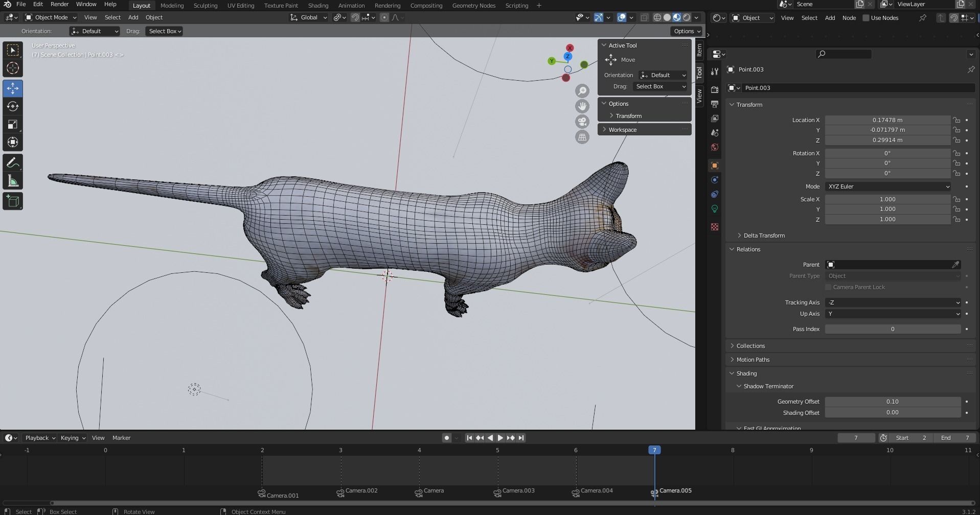
Task: Click the red X axis gizmo ball
Action: [x=569, y=48]
